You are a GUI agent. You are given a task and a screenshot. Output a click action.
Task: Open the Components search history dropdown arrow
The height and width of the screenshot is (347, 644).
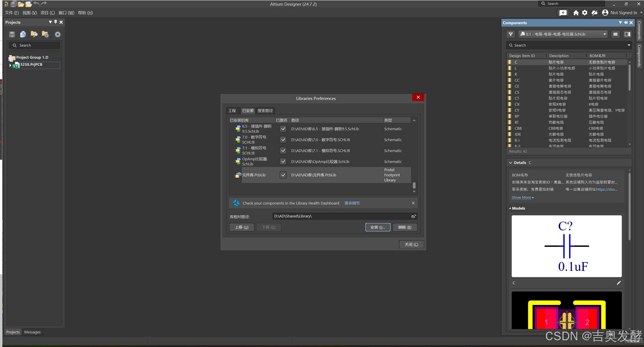tap(629, 45)
